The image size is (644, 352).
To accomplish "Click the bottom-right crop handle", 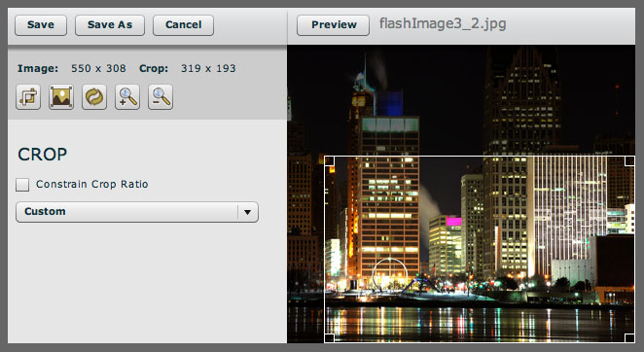I will tap(629, 337).
